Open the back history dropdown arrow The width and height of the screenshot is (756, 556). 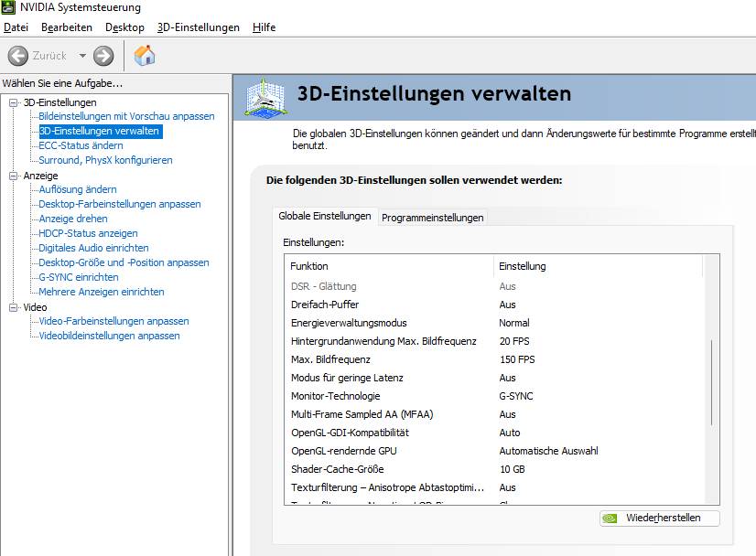click(83, 56)
